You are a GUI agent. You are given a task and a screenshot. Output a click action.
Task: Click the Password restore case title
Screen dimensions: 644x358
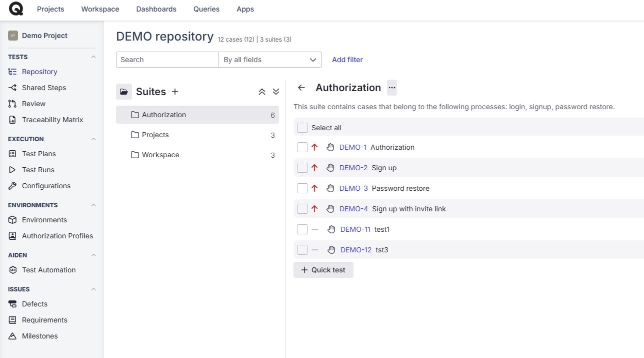401,188
